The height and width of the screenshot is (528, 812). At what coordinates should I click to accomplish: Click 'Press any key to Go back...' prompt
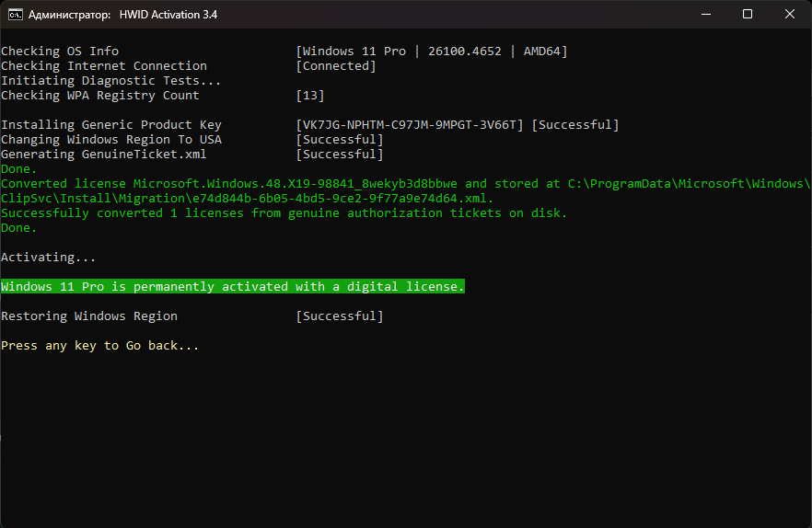pyautogui.click(x=100, y=346)
